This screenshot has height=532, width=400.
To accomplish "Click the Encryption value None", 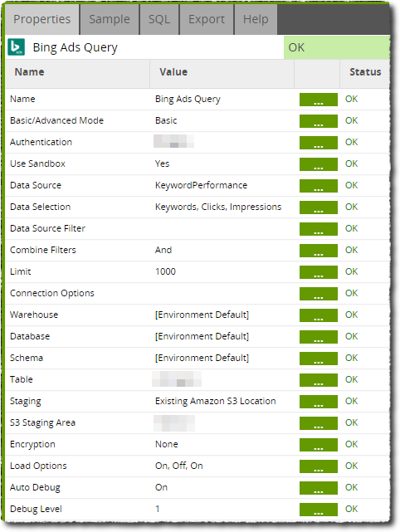I will click(166, 444).
